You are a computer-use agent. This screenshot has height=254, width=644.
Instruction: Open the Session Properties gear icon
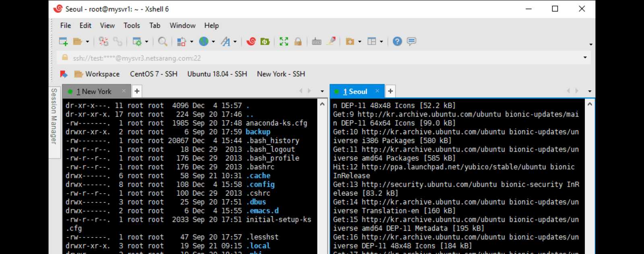[x=137, y=41]
